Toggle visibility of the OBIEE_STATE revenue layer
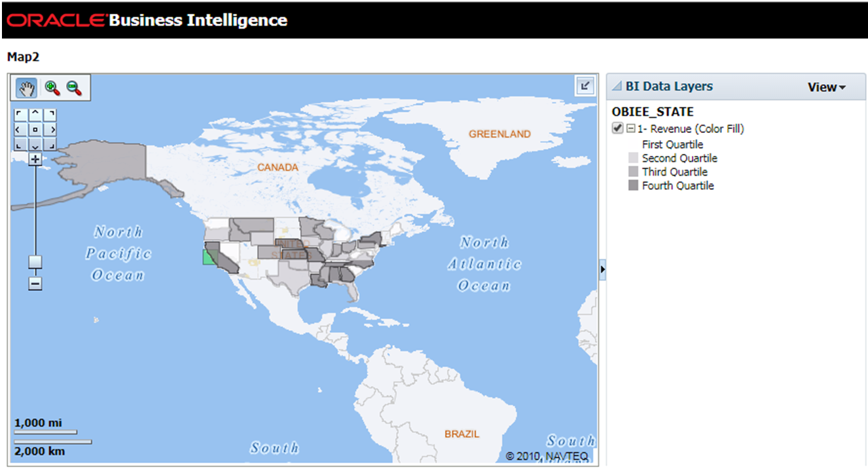Viewport: 868px width, 473px height. coord(617,128)
